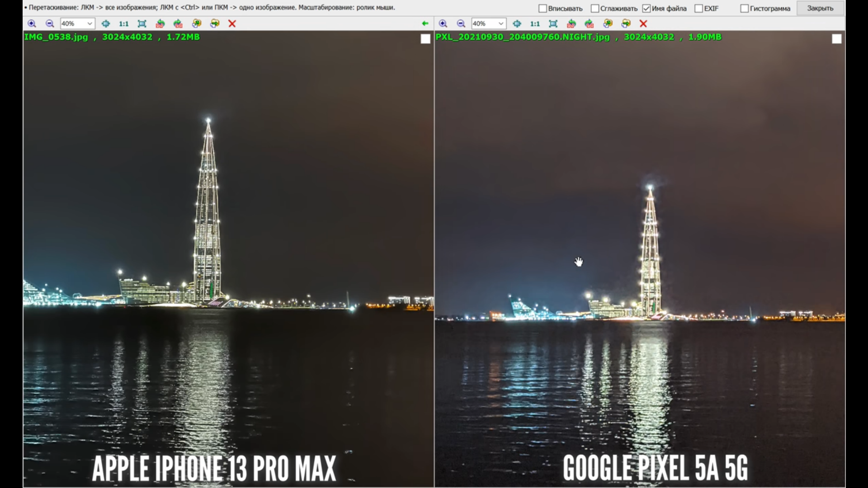Click the green arrow in left toolbar
The width and height of the screenshot is (868, 488).
pos(425,23)
